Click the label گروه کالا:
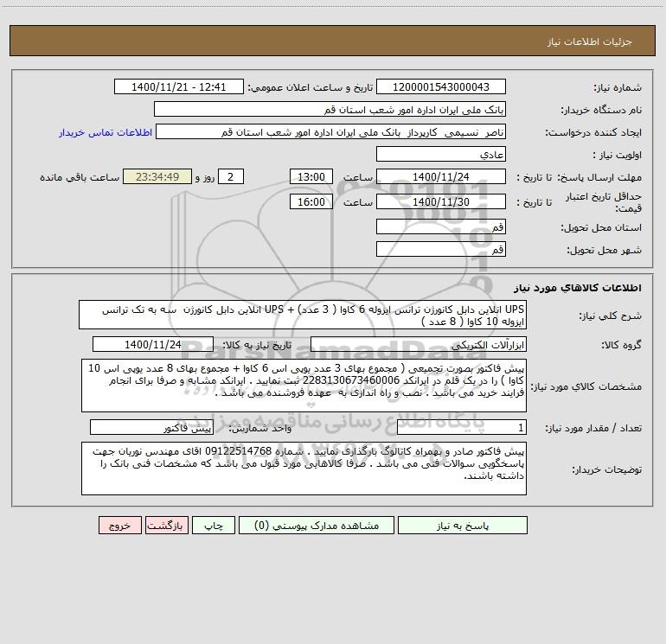This screenshot has width=666, height=644. point(621,345)
